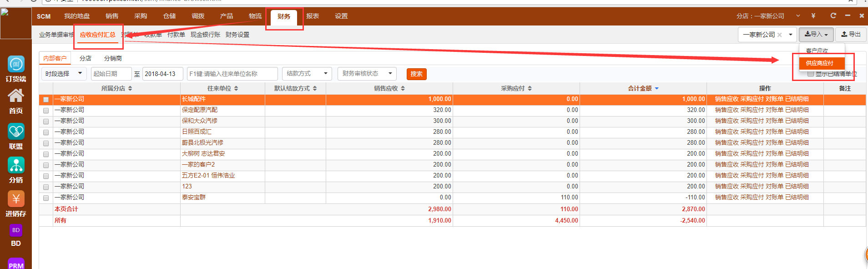Image resolution: width=868 pixels, height=269 pixels.
Task: Sort by 合计金额 column arrow
Action: [x=656, y=88]
